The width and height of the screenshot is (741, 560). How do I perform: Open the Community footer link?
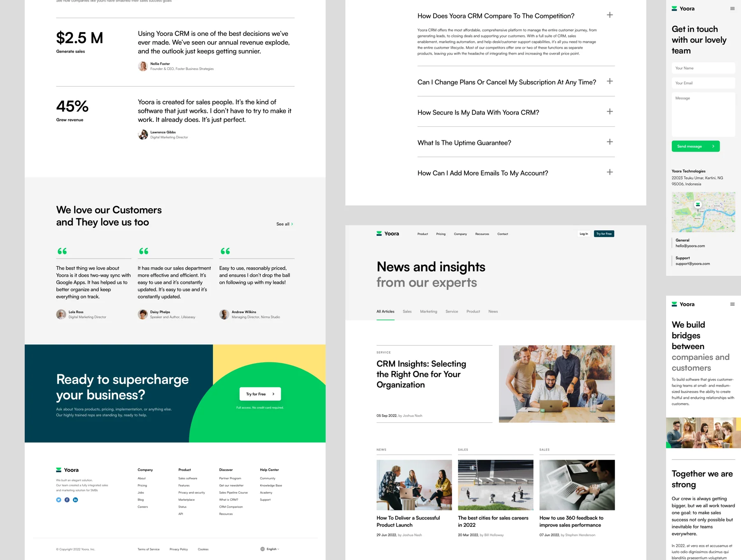(268, 478)
